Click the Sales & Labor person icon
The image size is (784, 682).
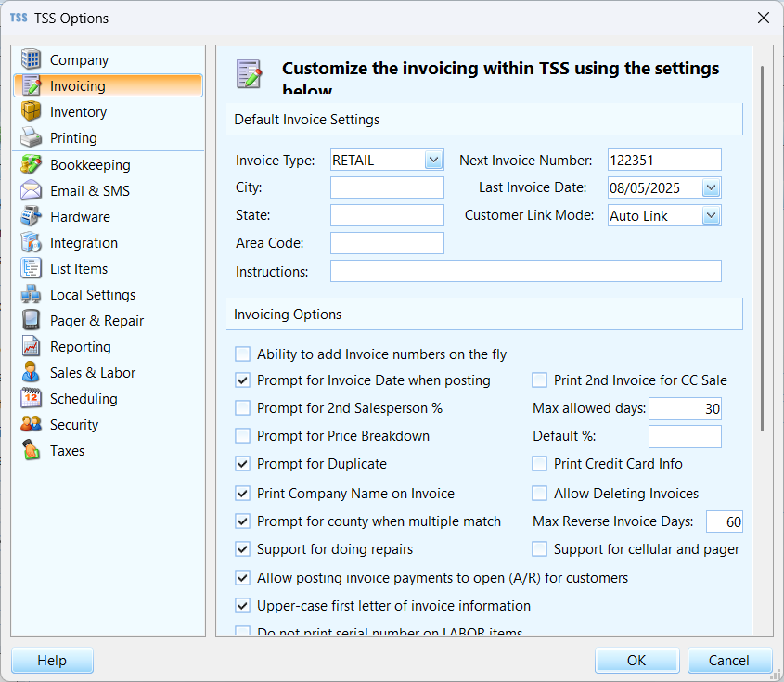point(31,372)
